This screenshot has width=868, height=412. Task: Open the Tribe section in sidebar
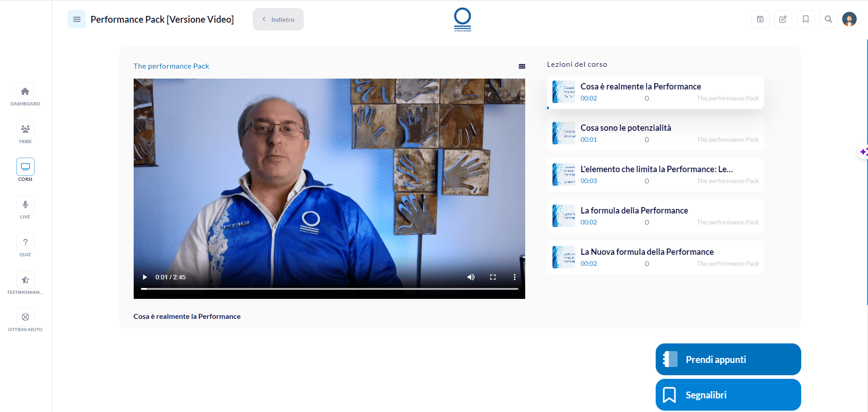click(x=25, y=129)
